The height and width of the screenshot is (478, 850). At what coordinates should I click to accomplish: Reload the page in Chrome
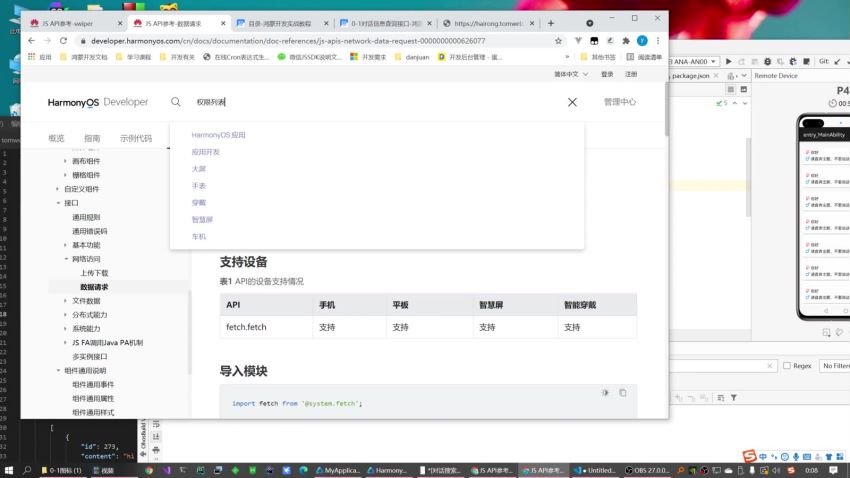(x=63, y=41)
